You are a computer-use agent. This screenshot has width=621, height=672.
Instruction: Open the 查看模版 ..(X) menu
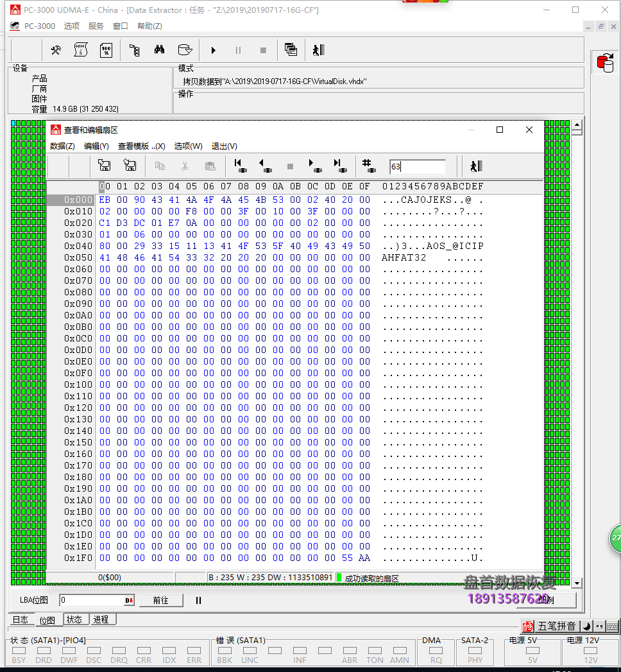coord(141,146)
